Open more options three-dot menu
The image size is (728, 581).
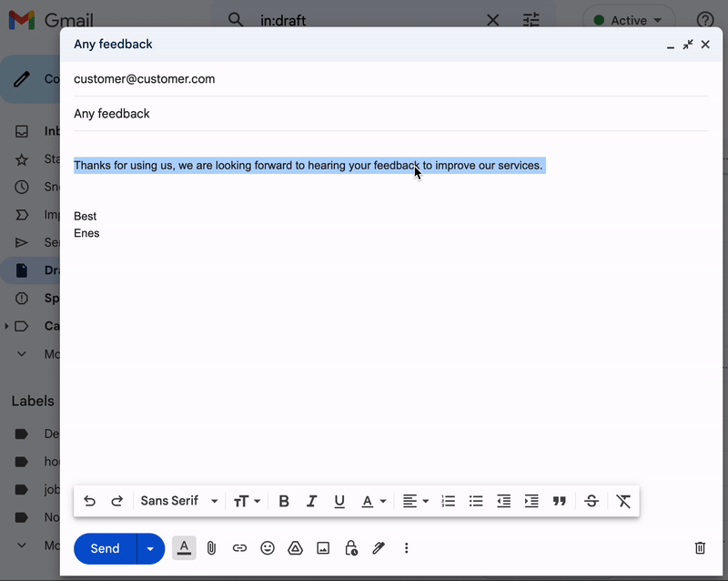pos(406,548)
